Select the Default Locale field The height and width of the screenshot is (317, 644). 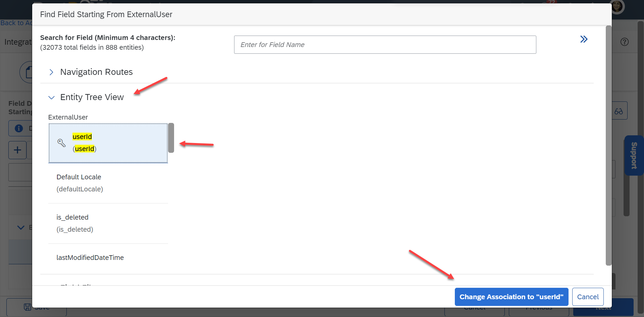tap(108, 183)
